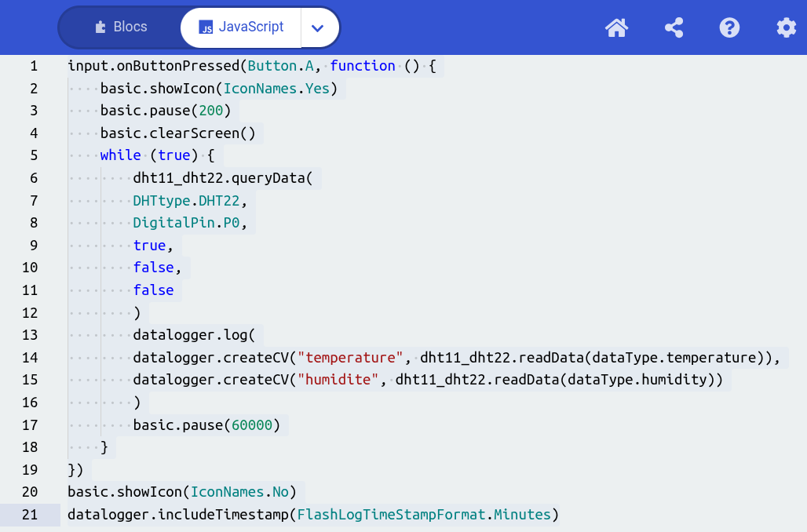Click on DHTtype.DHT22 argument
The width and height of the screenshot is (807, 532).
190,201
